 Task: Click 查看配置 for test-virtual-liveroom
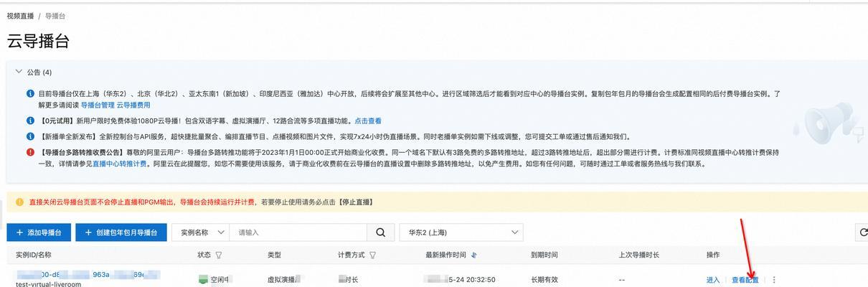tap(745, 280)
